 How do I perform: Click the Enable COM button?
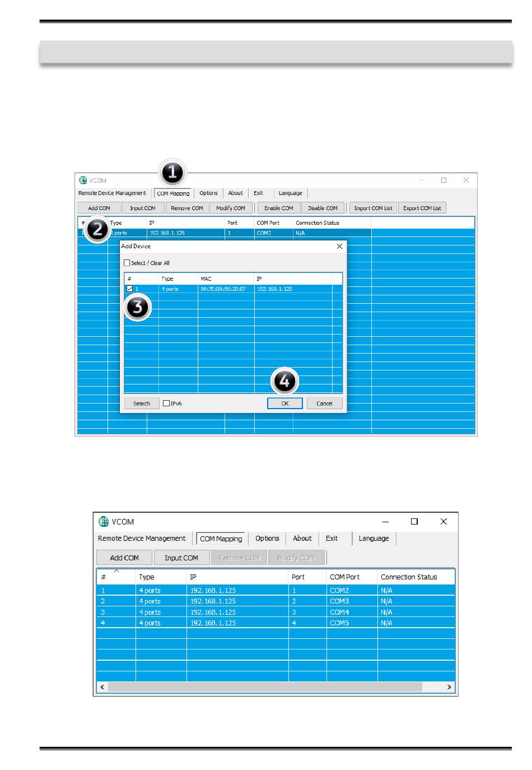click(x=279, y=208)
